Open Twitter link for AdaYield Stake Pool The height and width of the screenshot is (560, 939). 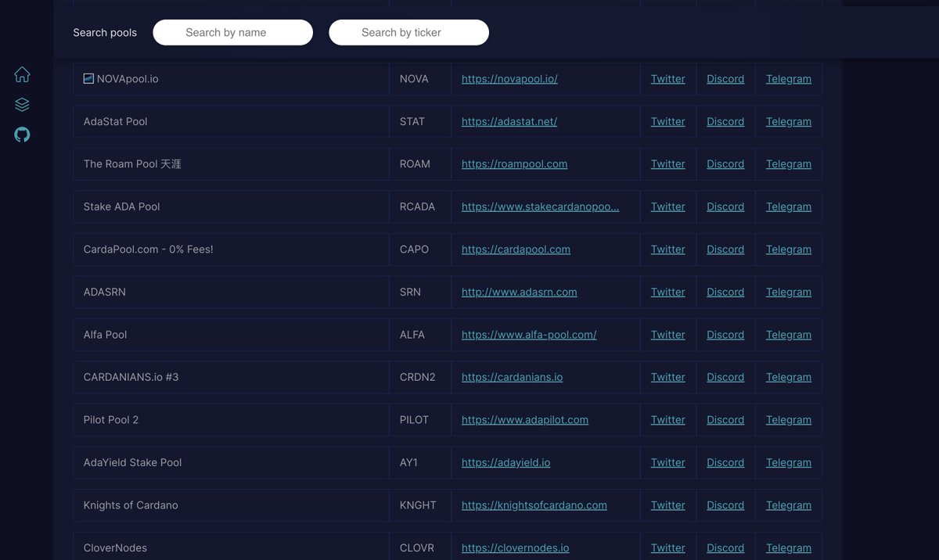(667, 462)
